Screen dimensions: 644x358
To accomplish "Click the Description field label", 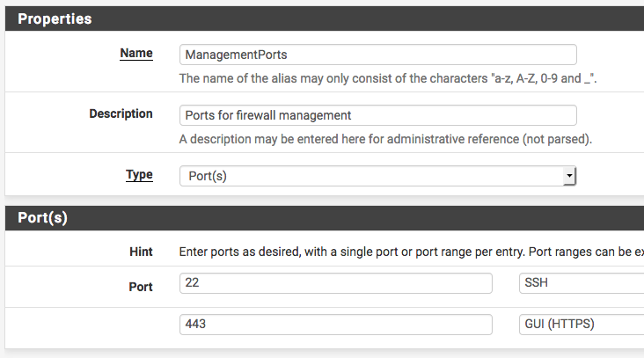I will click(121, 113).
